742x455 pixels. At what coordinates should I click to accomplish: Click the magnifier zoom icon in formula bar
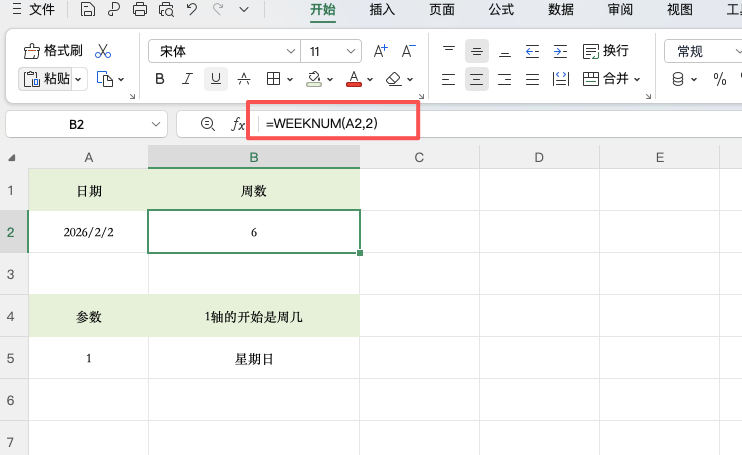pyautogui.click(x=207, y=124)
